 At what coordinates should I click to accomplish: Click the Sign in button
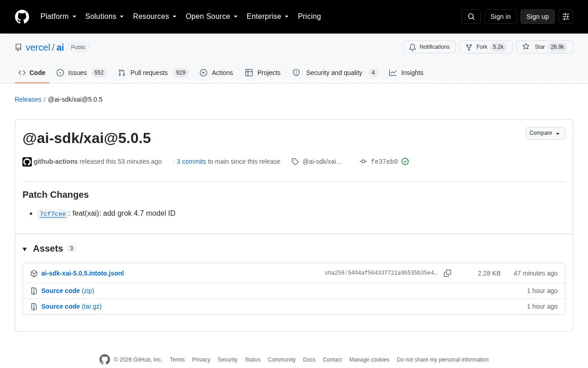pyautogui.click(x=500, y=17)
